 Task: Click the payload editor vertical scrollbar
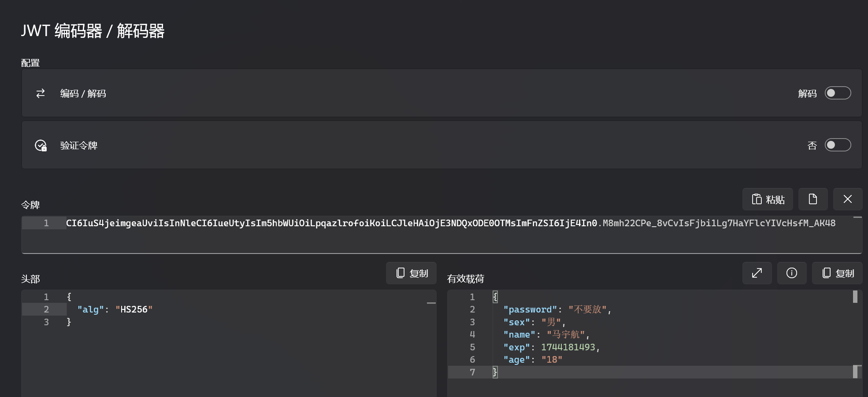click(855, 335)
